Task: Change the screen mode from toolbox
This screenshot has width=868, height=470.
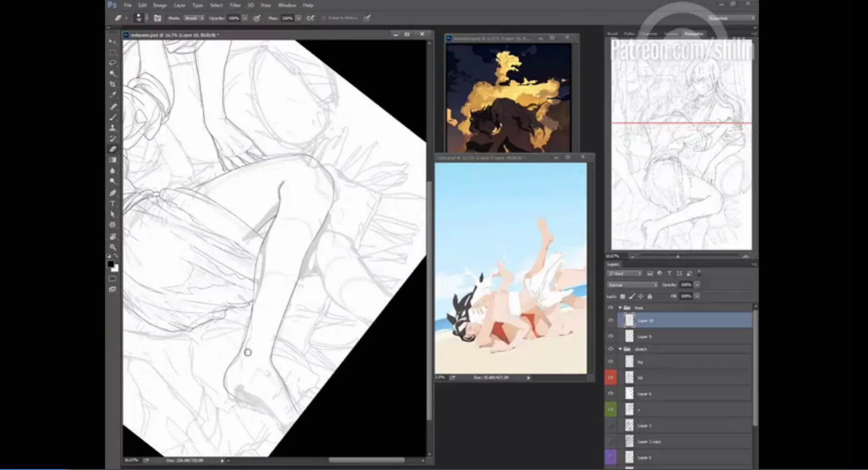Action: [113, 289]
